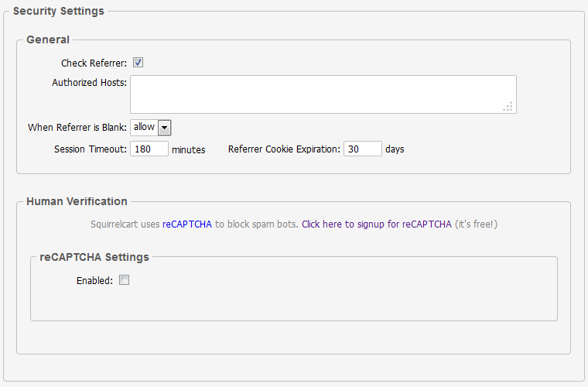The height and width of the screenshot is (387, 588).
Task: Click the 'minutes' unit text
Action: pyautogui.click(x=188, y=149)
